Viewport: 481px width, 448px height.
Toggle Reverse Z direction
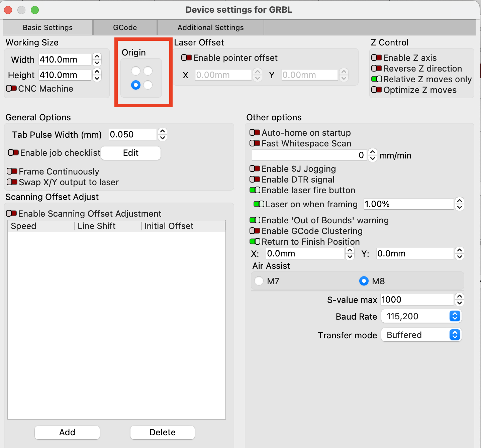377,69
